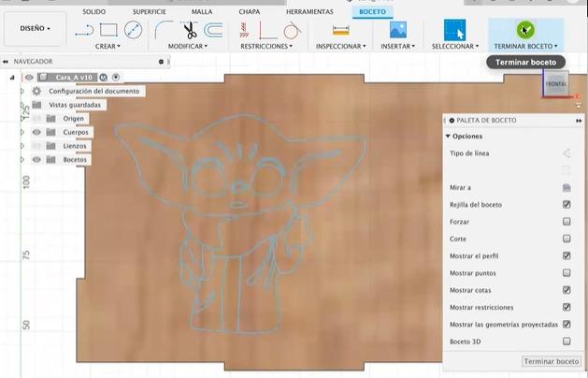Expand the Cuerpos tree node
Screen dimensions: 588x378
click(22, 132)
